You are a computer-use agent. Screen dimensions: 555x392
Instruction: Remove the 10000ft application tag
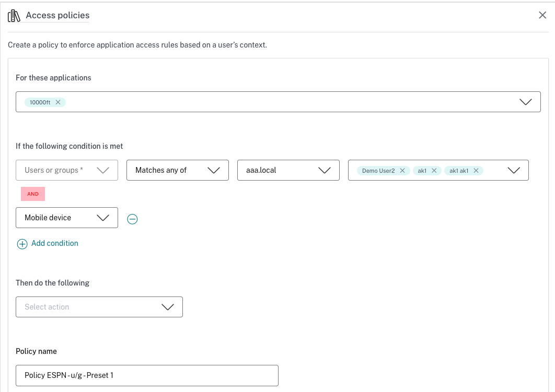pos(58,102)
